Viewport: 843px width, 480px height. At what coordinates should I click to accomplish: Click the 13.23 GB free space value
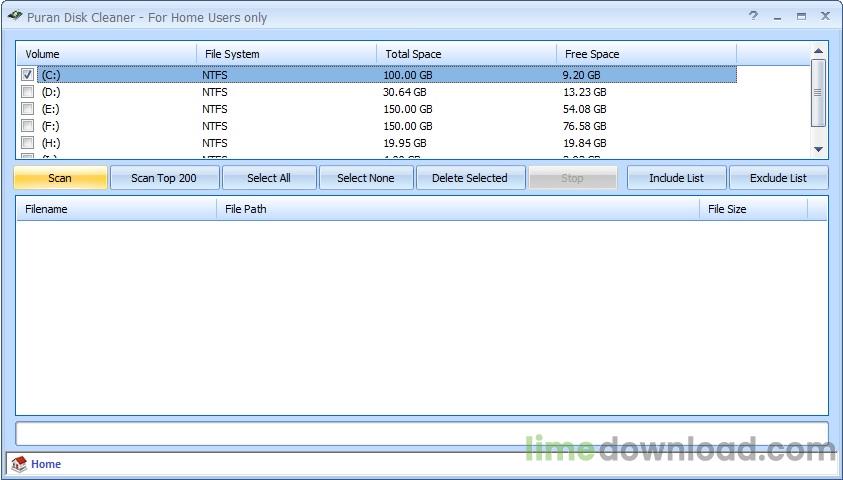point(585,92)
